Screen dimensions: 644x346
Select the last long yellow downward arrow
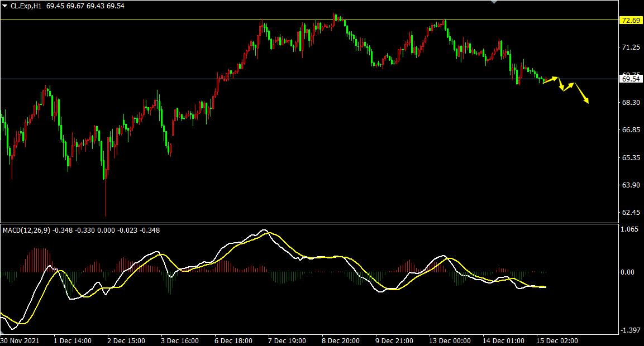(x=581, y=93)
